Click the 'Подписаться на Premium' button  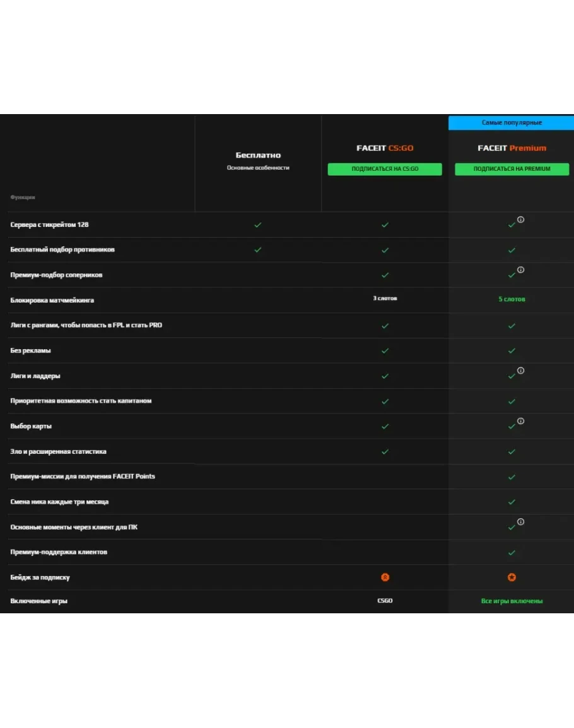point(512,169)
